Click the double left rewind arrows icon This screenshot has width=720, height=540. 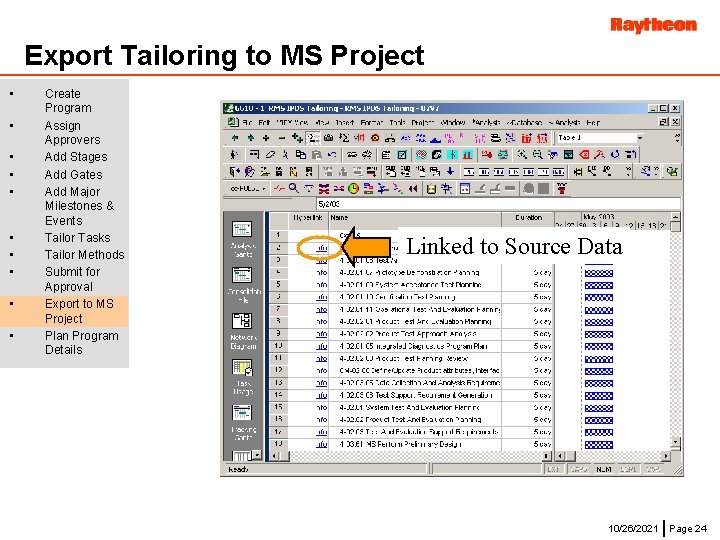(413, 188)
